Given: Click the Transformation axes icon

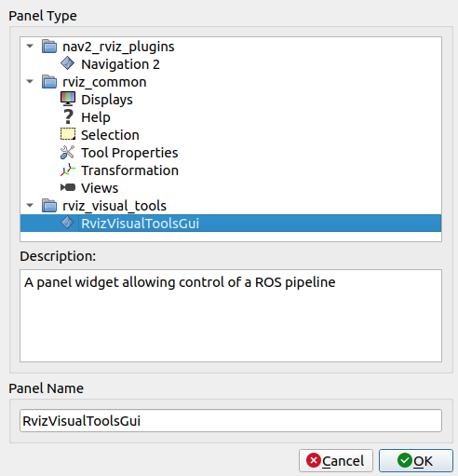Looking at the screenshot, I should [x=68, y=170].
